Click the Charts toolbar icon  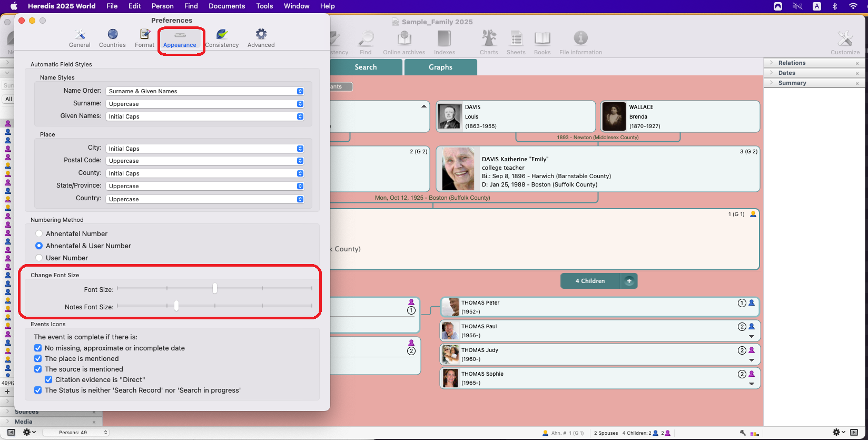tap(489, 42)
